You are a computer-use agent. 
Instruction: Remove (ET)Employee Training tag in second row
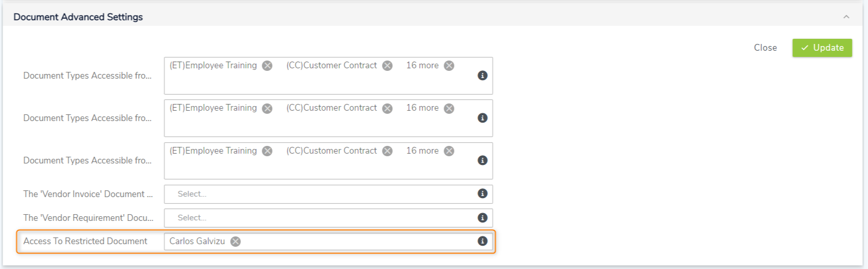pos(267,108)
